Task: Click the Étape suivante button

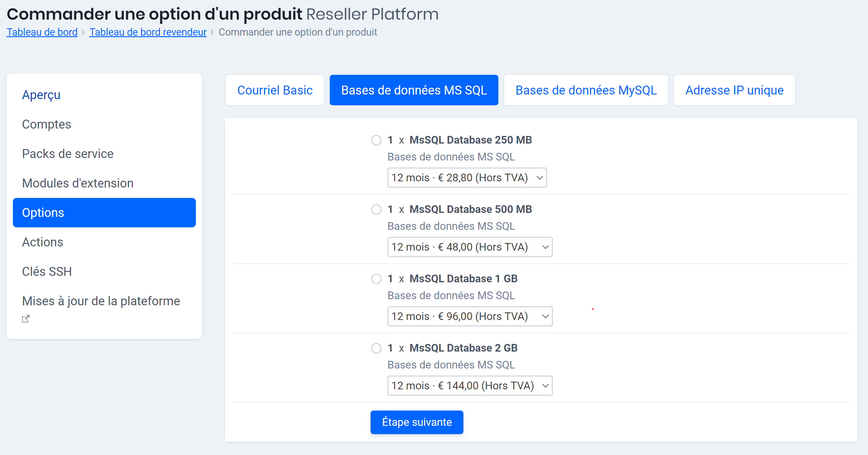Action: 417,422
